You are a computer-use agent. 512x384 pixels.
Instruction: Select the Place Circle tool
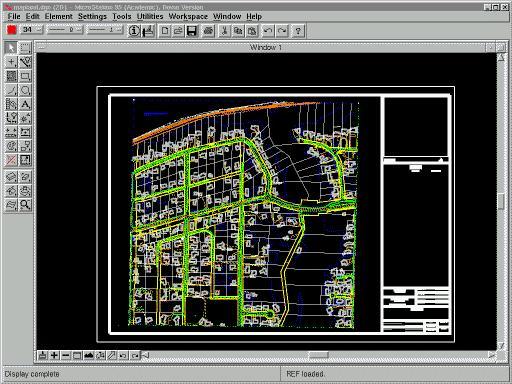(25, 90)
